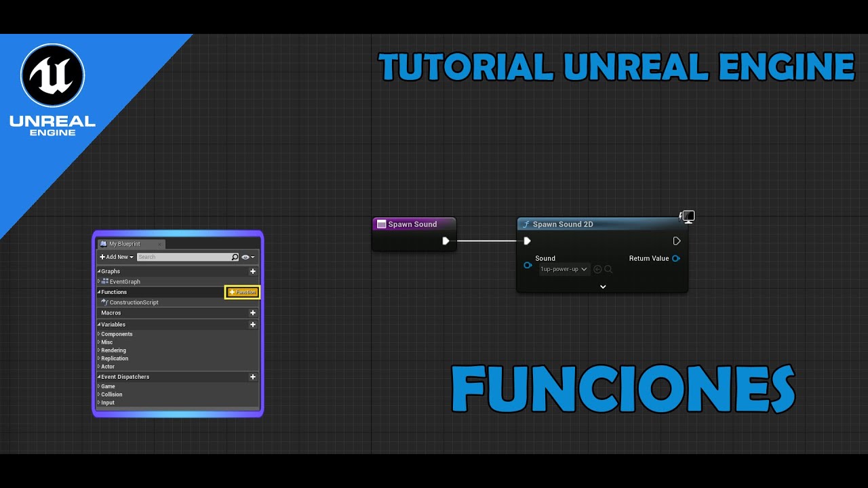Open the Add New dropdown in My Blueprint
The image size is (868, 488).
(116, 257)
